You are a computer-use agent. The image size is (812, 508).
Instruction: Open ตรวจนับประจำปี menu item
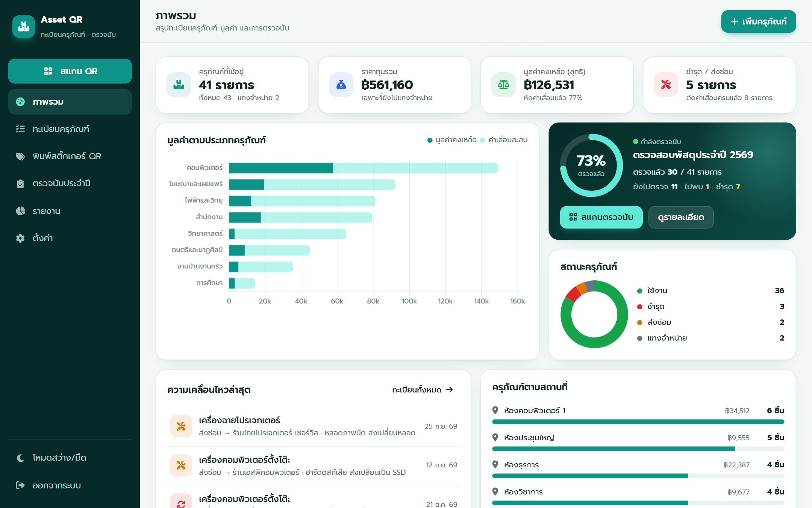pyautogui.click(x=70, y=184)
